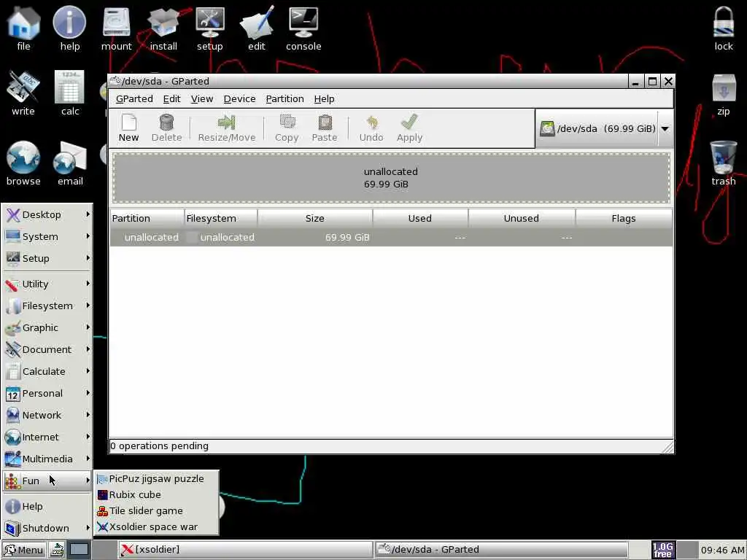Select the unallocated partition table row
747x560 pixels.
point(391,237)
